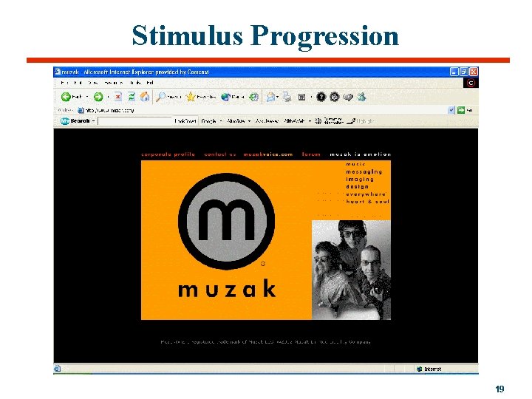This screenshot has width=532, height=399.
Task: Click the muzak wordmark text
Action: [x=227, y=288]
